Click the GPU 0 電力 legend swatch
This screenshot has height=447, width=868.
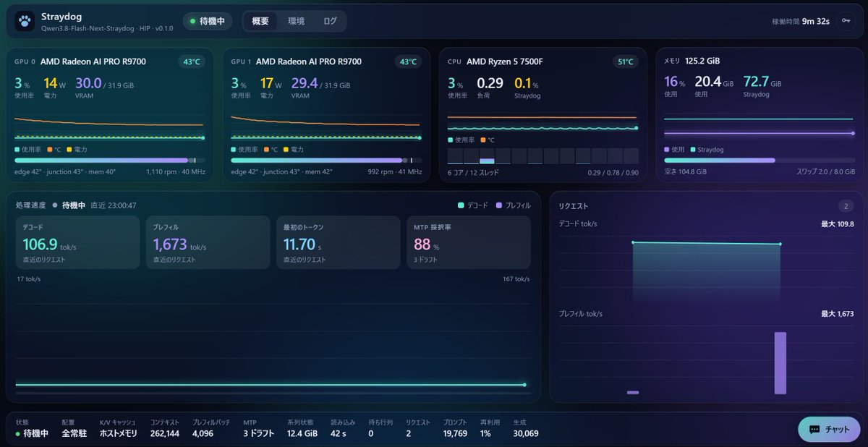point(69,149)
